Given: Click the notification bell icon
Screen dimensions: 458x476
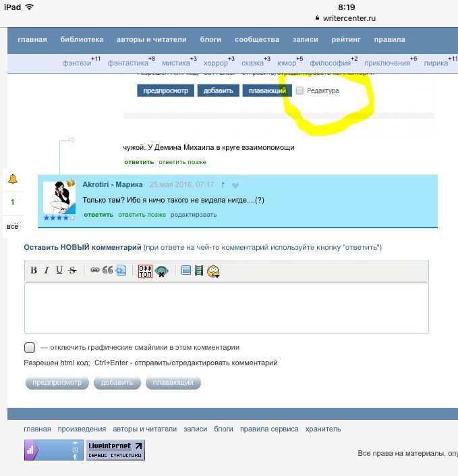Looking at the screenshot, I should 13,179.
